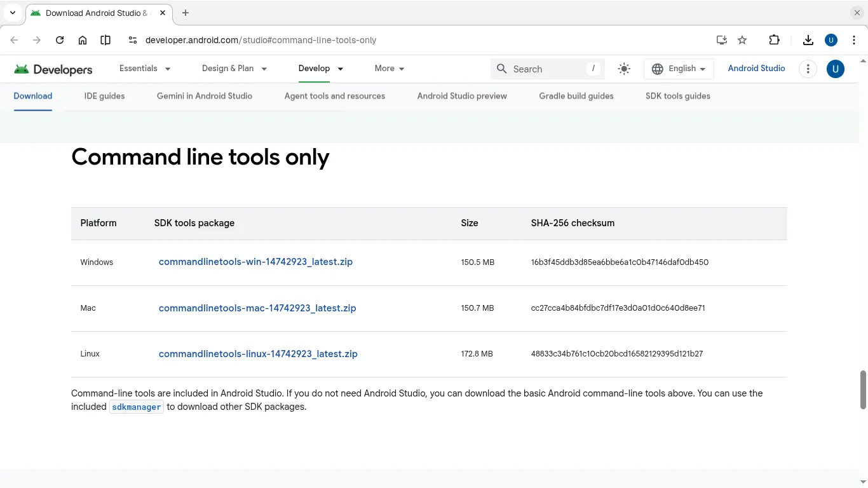Click the Android Developers logo

[53, 69]
